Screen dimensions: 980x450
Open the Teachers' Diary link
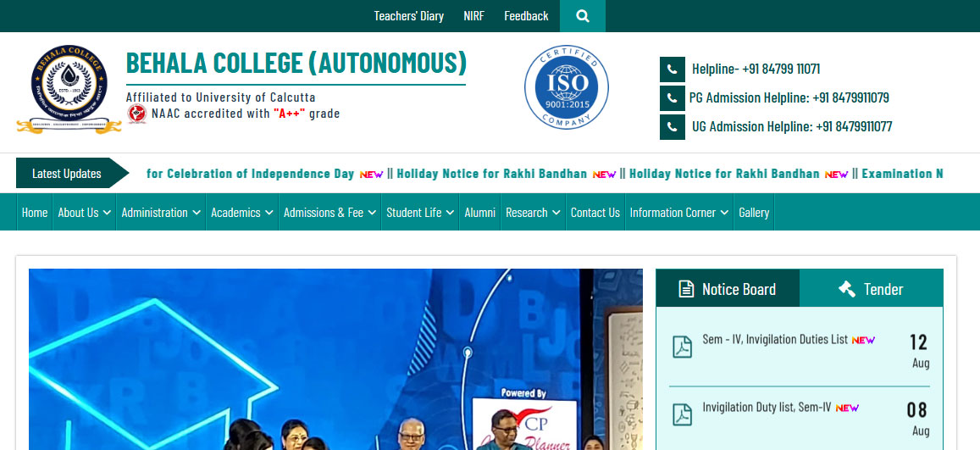[x=409, y=16]
